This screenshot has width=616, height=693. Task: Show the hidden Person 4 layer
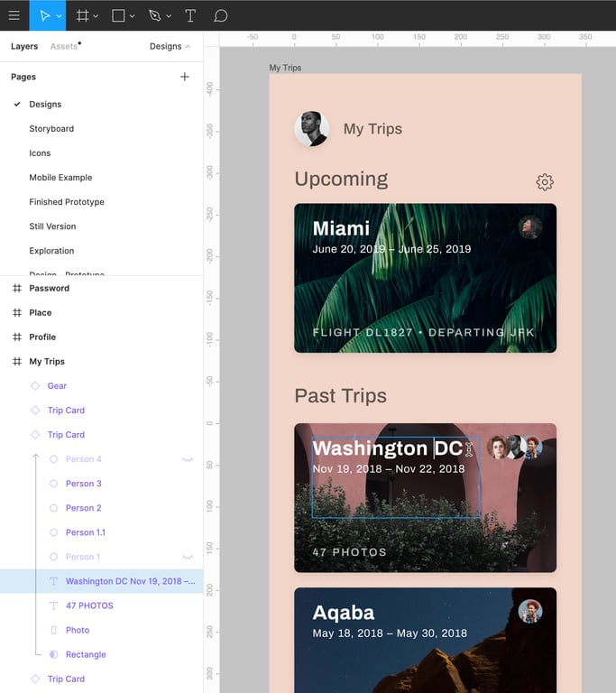[188, 459]
